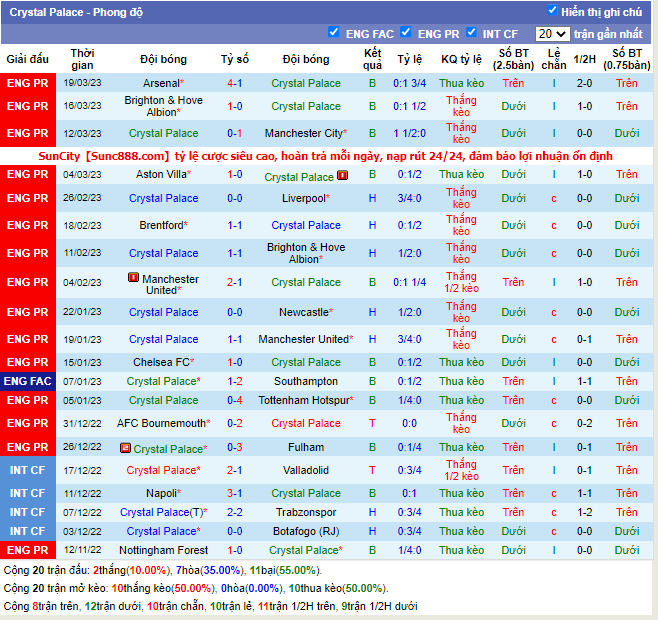Click the INT CF badge in Napoli row
Image resolution: width=658 pixels, height=620 pixels.
27,493
